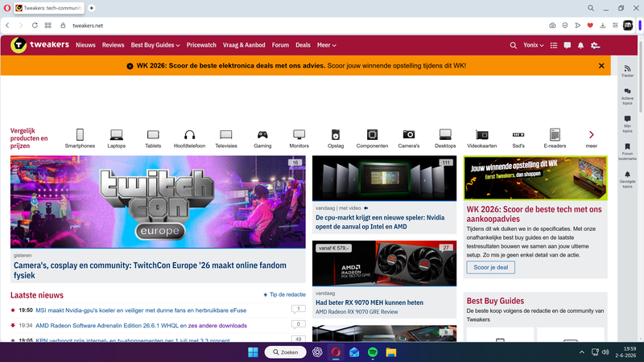Image resolution: width=644 pixels, height=362 pixels.
Task: Open the Forum menu item
Action: tap(280, 45)
